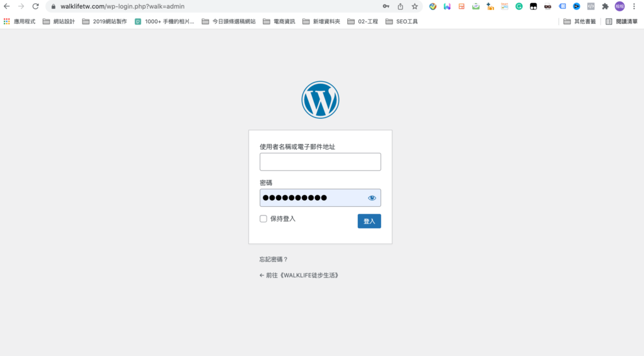Open the 其他書籤 bookmark folder
Viewport: 644px width, 356px height.
click(579, 21)
